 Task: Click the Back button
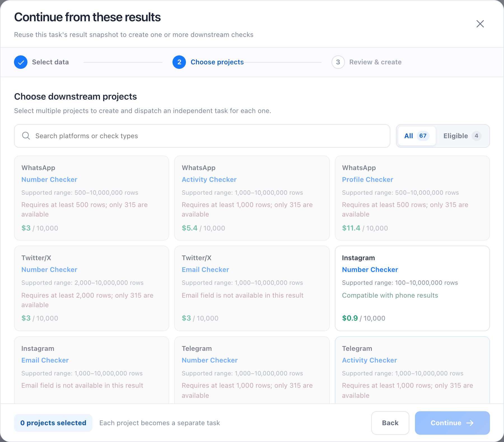pos(390,423)
